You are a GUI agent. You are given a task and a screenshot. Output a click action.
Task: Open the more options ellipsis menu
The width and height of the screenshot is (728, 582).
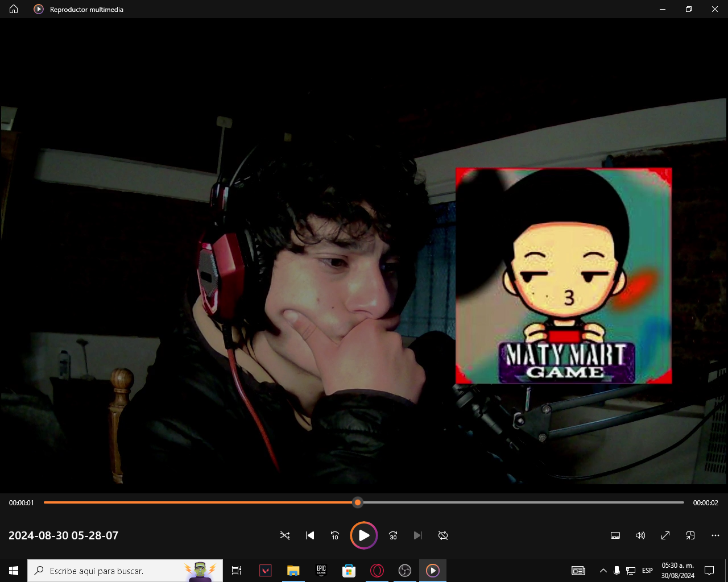(x=715, y=535)
